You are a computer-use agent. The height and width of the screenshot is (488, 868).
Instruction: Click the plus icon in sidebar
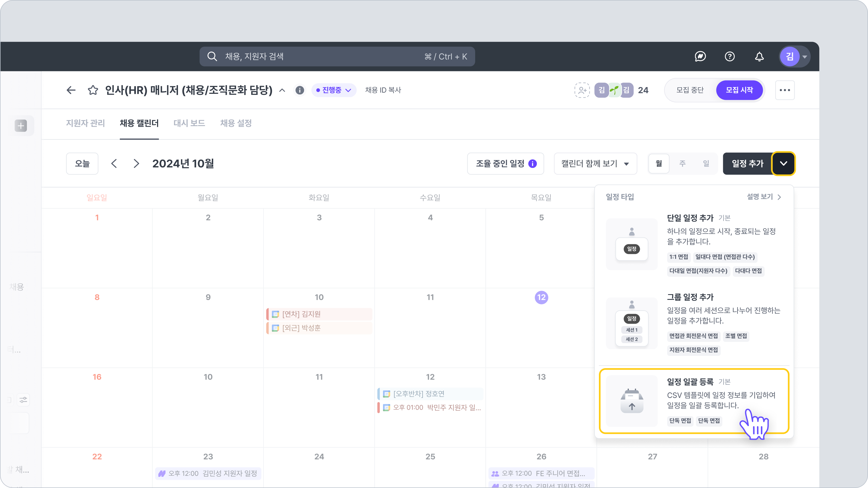tap(21, 126)
